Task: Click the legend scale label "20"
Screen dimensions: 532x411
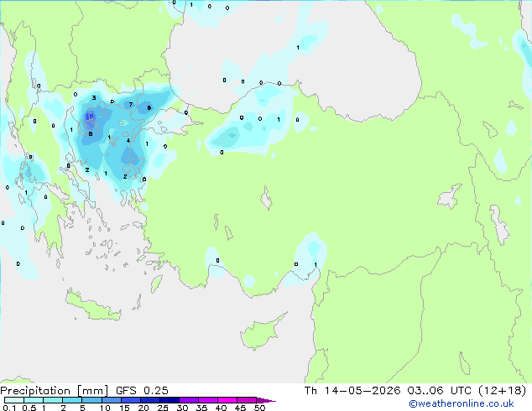Action: [x=143, y=408]
